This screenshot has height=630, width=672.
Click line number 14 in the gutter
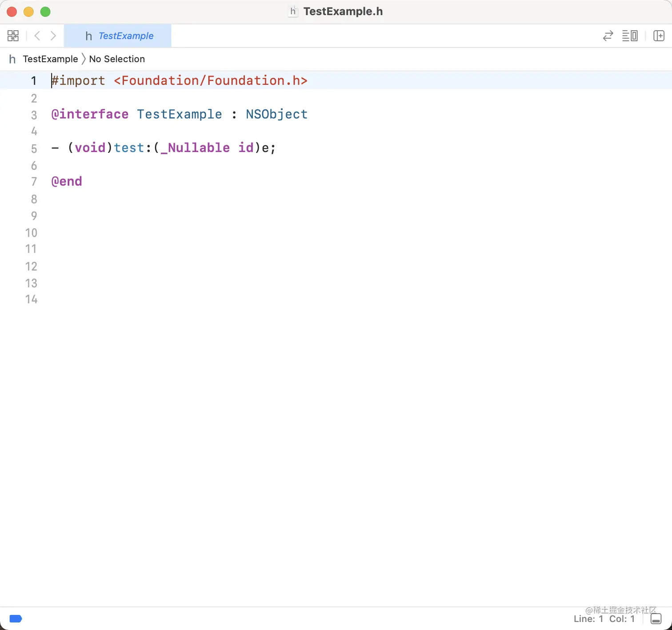31,299
